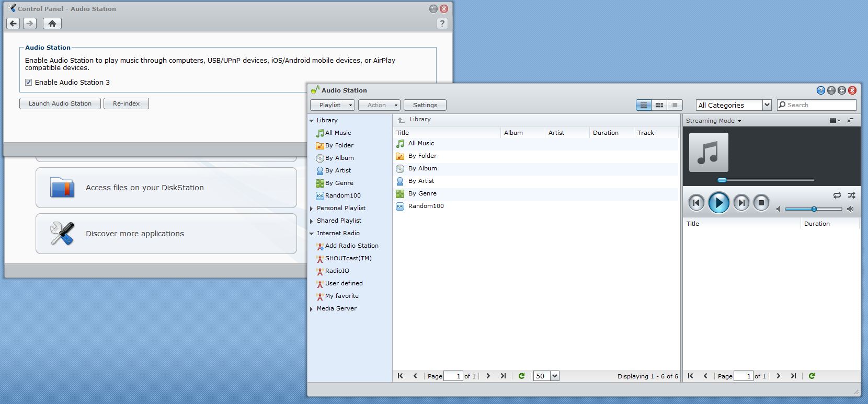Click Add Radio Station
The height and width of the screenshot is (404, 868).
(351, 246)
